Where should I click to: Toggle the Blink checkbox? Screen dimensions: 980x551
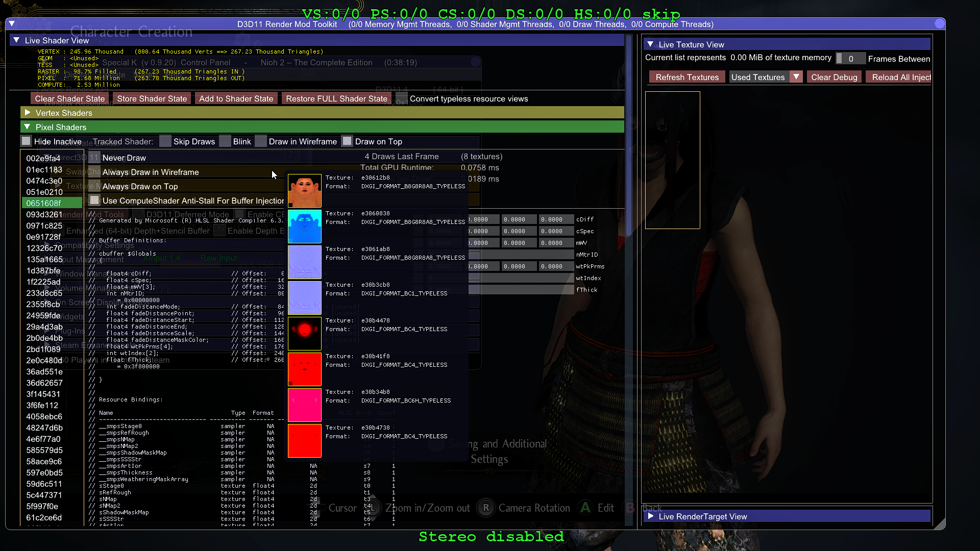225,141
